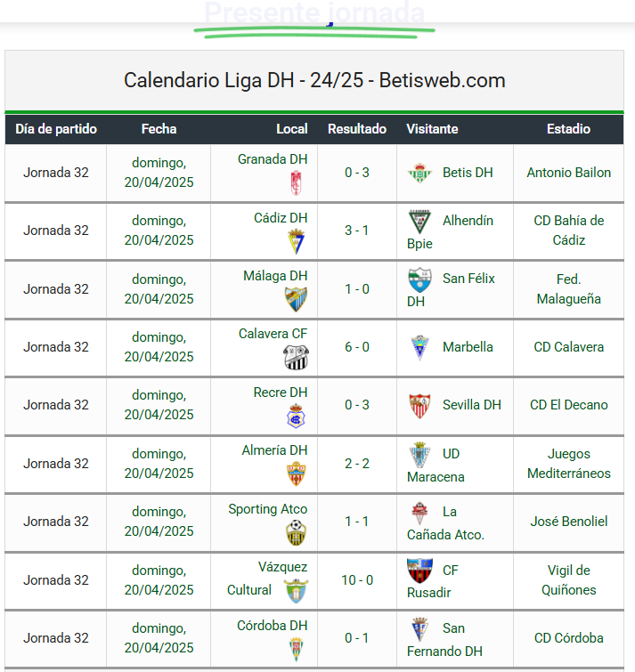Sort by the Resultado column header

tap(357, 129)
